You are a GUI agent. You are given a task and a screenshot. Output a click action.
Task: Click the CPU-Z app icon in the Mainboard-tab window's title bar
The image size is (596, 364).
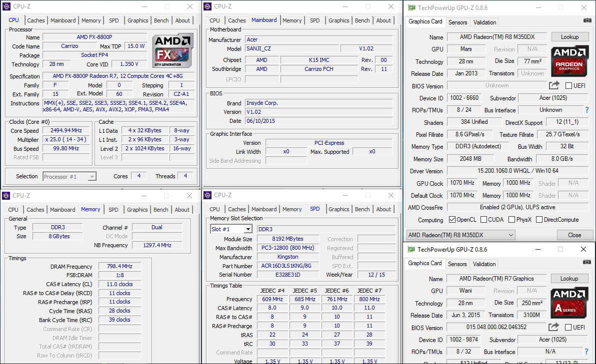pos(207,6)
